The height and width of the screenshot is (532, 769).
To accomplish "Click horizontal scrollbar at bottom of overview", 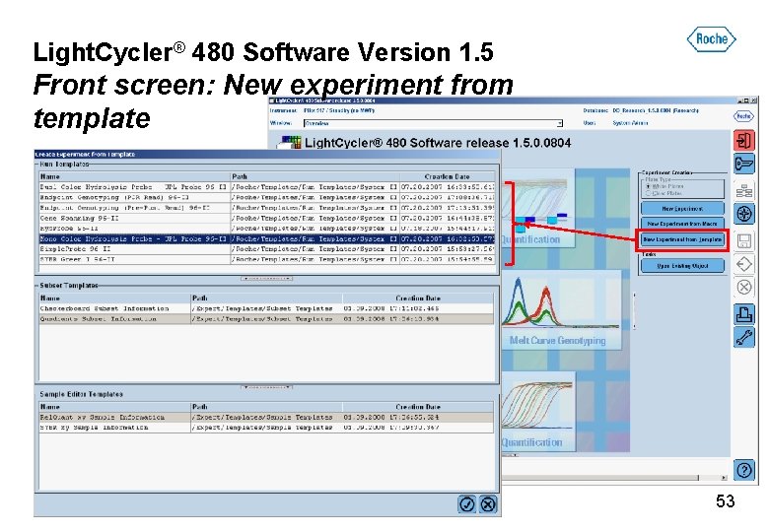I will point(599,477).
